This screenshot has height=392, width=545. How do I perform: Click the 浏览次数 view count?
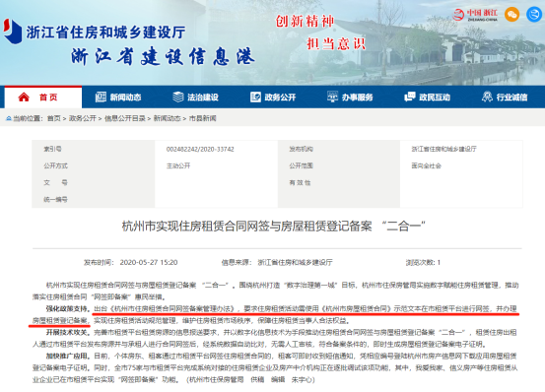[423, 263]
